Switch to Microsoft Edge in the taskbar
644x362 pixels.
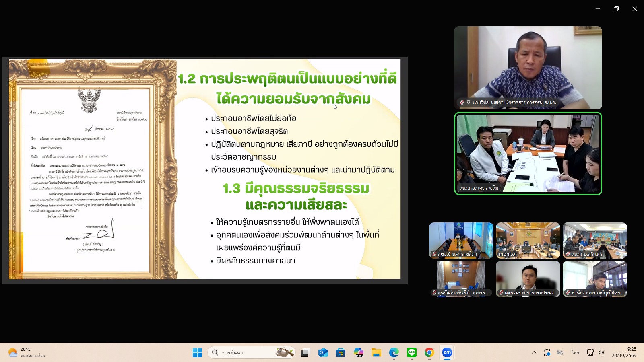coord(394,353)
